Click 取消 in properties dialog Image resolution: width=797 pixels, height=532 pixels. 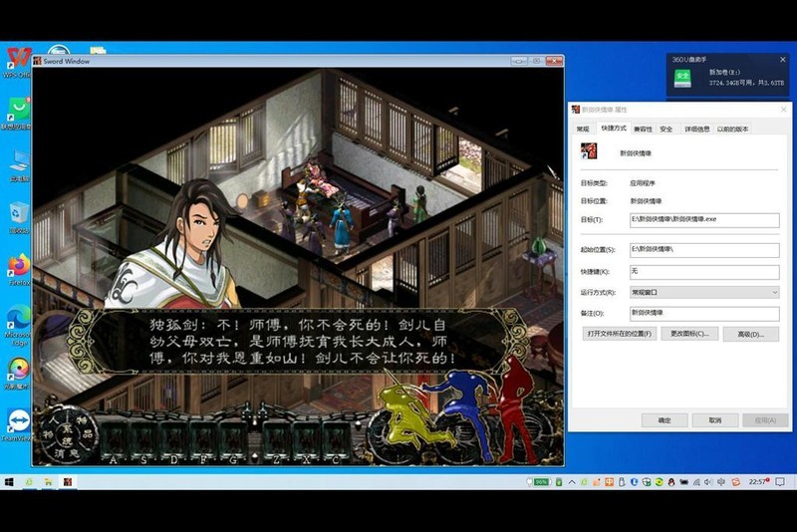(x=715, y=420)
